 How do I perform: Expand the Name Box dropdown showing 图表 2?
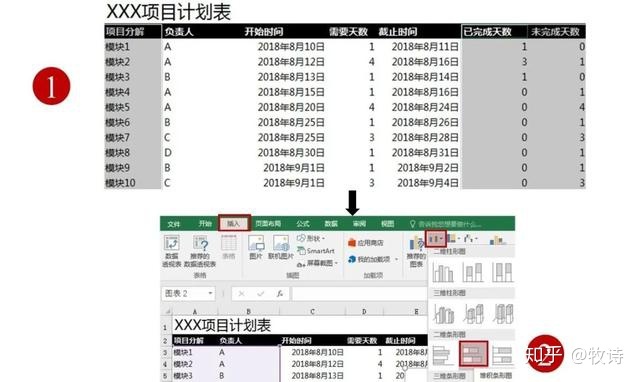tap(210, 293)
